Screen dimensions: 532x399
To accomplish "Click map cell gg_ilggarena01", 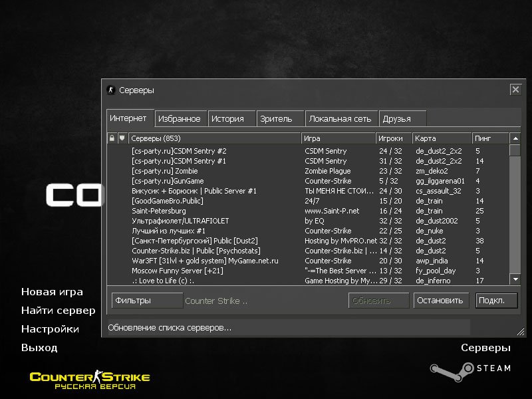I will (x=440, y=181).
